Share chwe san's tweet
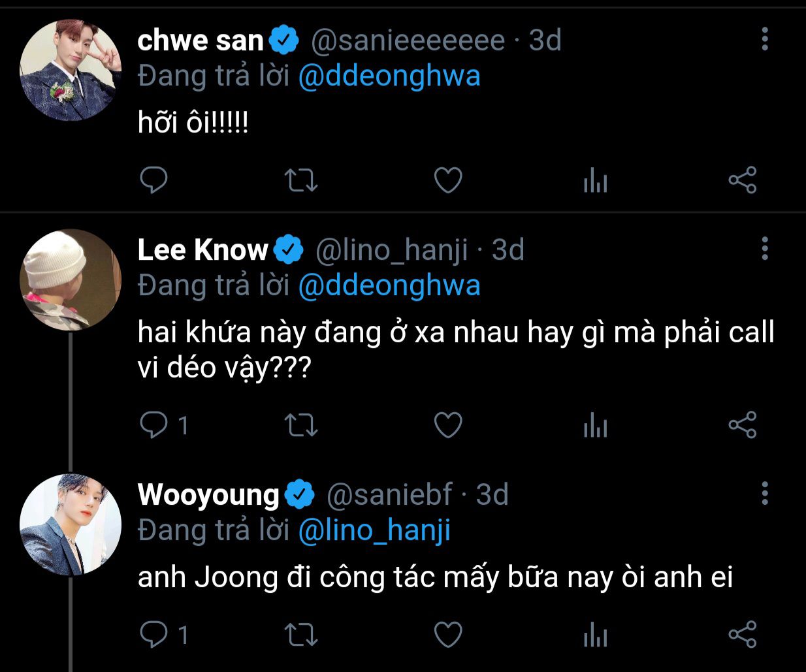The image size is (806, 672). (742, 180)
